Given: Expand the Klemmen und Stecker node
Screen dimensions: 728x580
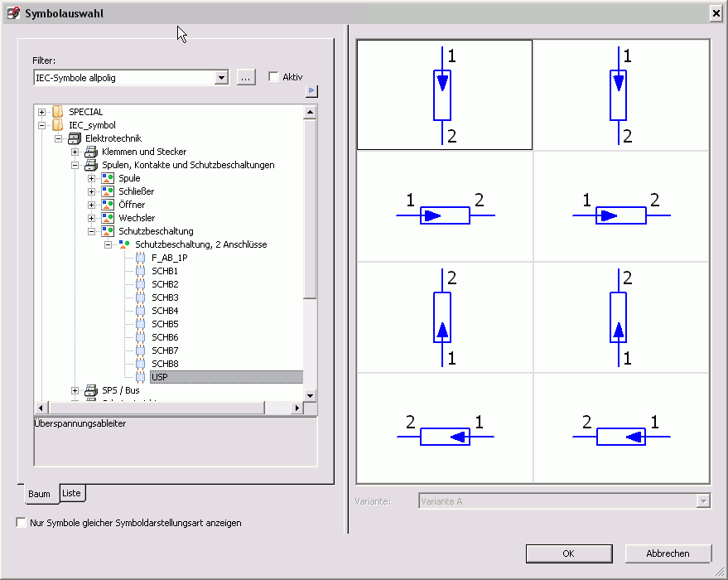Looking at the screenshot, I should click(x=75, y=152).
